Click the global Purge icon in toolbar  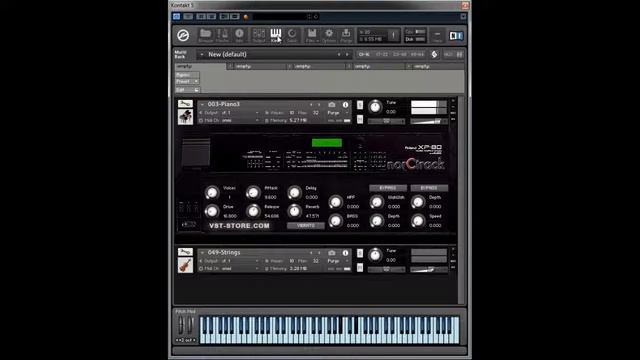pos(346,35)
